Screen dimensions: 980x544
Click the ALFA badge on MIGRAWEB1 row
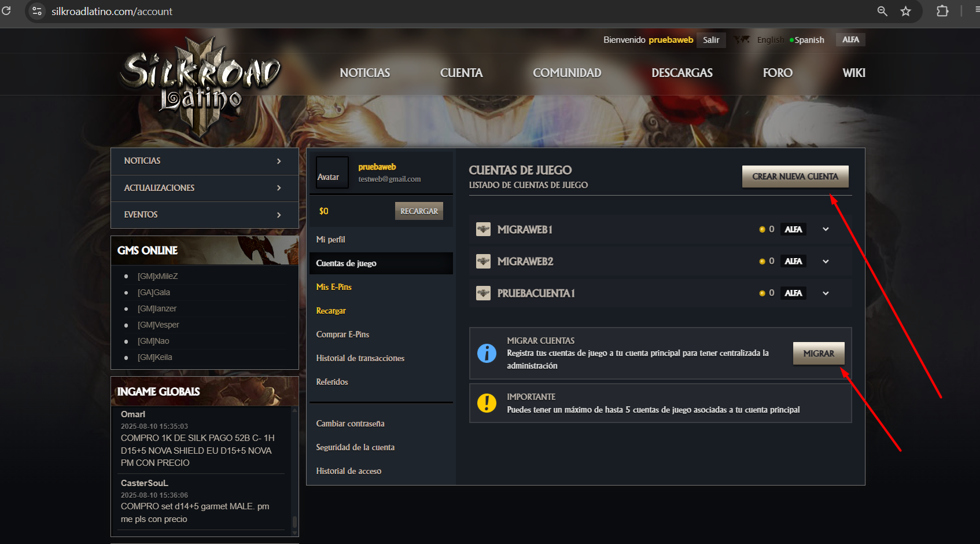(x=793, y=229)
